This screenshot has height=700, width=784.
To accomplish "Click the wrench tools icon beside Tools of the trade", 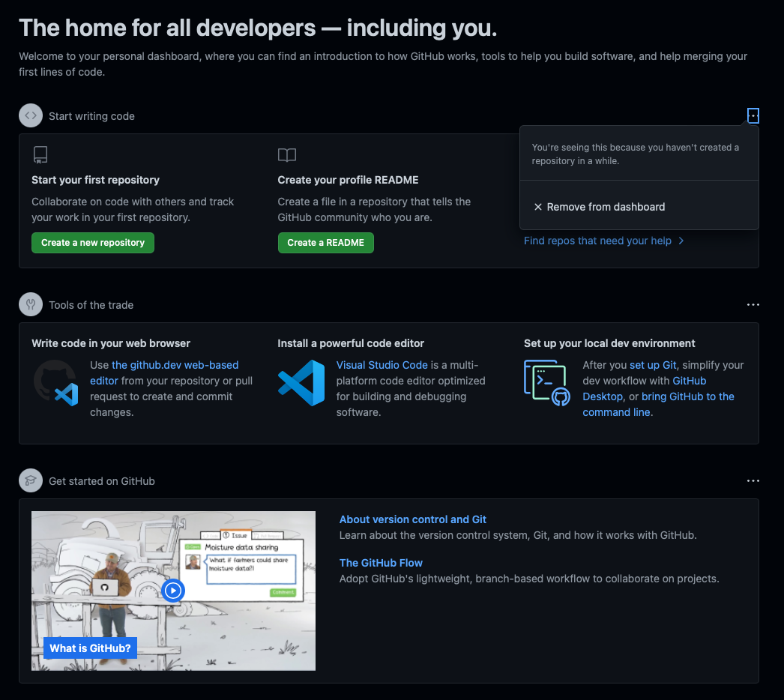I will click(x=31, y=304).
